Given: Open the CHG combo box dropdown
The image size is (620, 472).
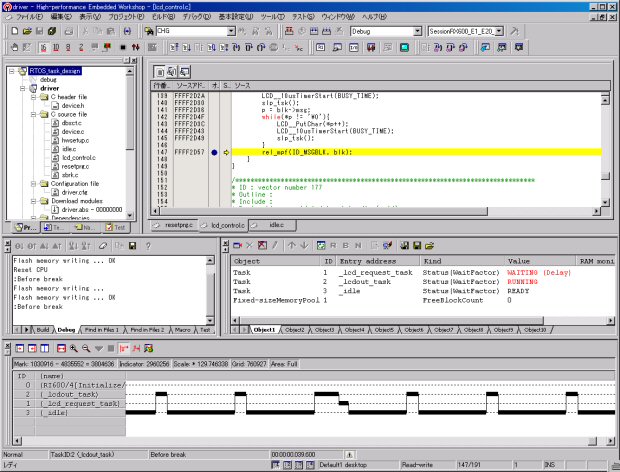Looking at the screenshot, I should tap(231, 31).
